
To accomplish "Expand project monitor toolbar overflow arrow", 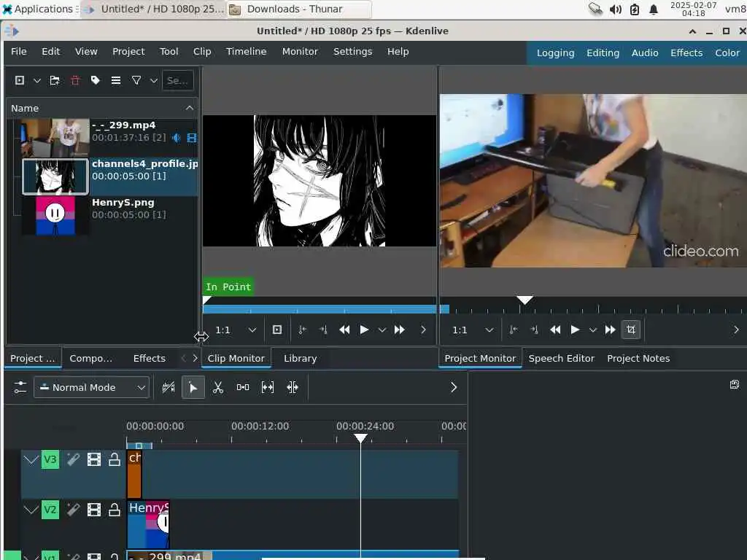I will click(x=736, y=330).
